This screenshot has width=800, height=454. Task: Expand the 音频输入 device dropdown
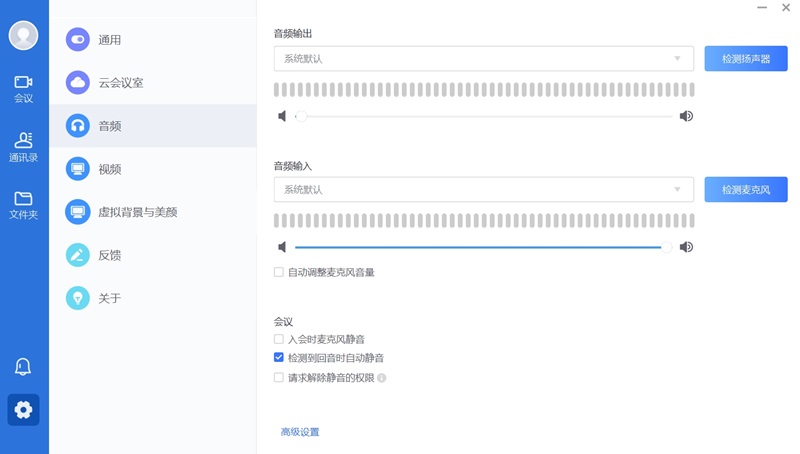[483, 189]
